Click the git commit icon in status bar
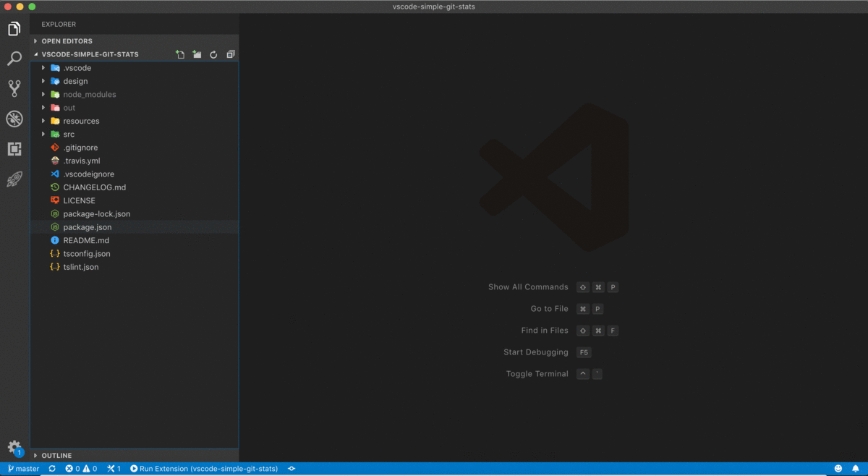The height and width of the screenshot is (476, 868). point(292,469)
